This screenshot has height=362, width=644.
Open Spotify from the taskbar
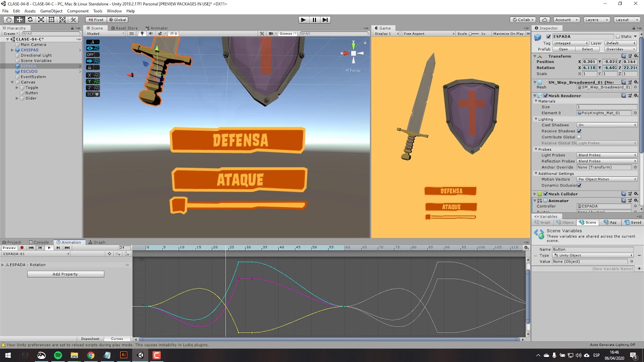tap(58, 355)
